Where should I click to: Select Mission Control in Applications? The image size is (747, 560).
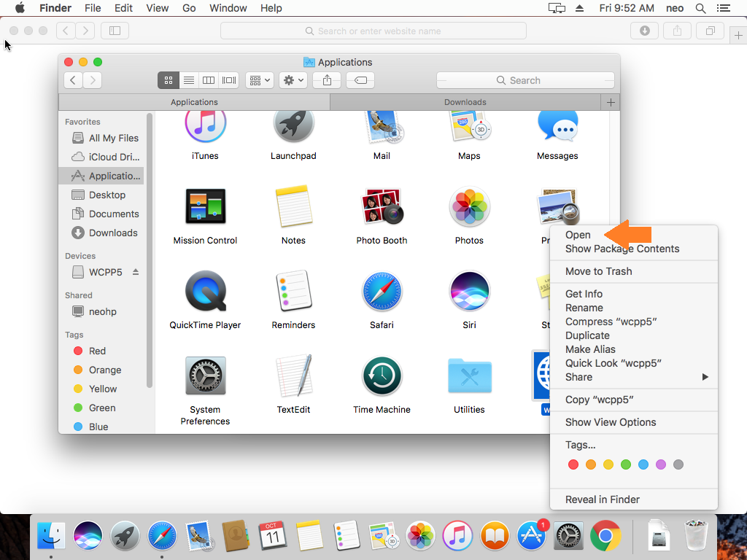click(205, 206)
